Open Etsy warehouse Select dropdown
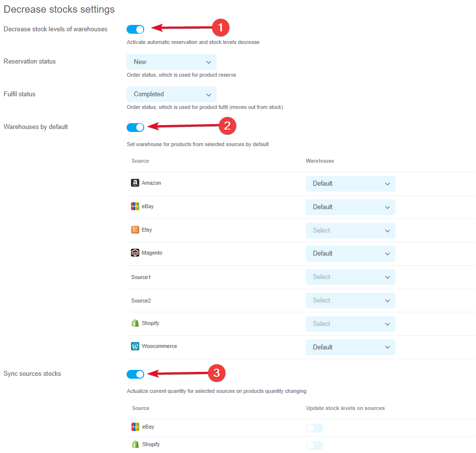476x453 pixels. point(350,231)
